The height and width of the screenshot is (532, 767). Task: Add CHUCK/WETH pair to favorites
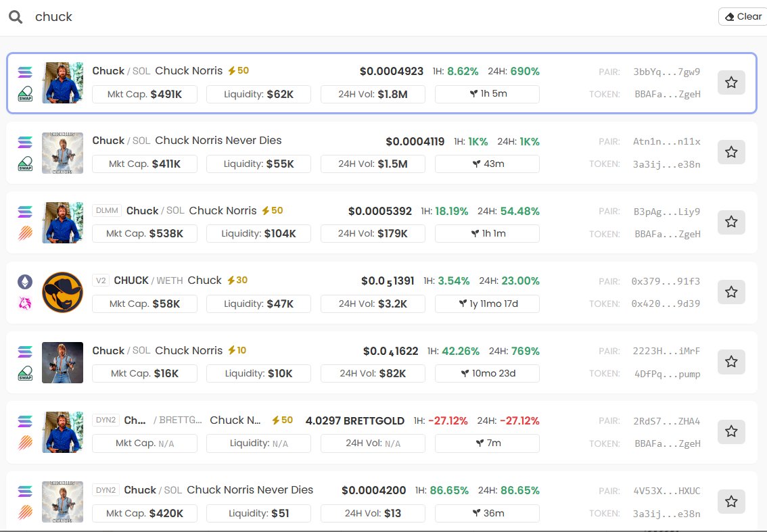(731, 292)
